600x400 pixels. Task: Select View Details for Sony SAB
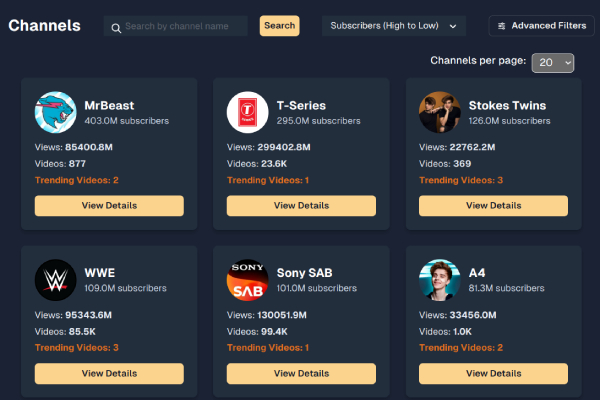301,373
